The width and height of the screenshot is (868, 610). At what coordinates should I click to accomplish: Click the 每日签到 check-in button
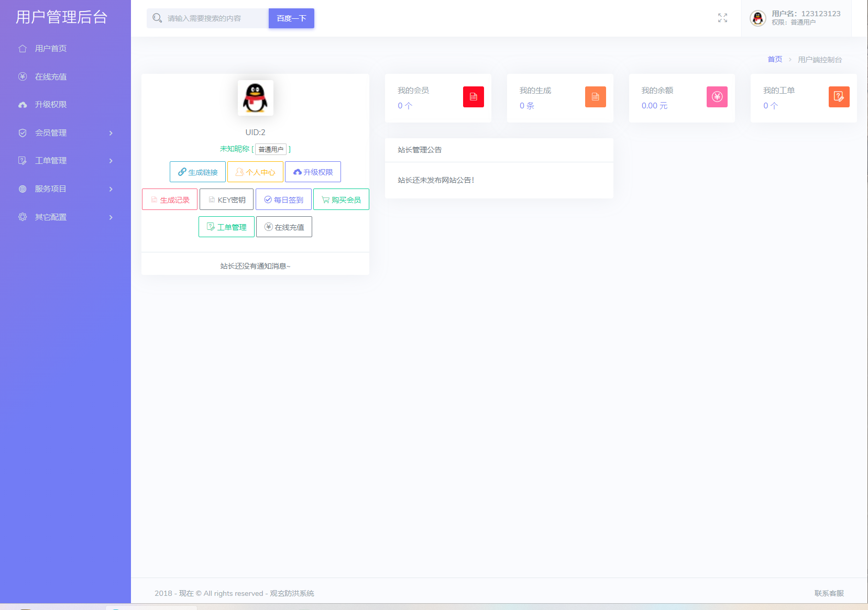(x=283, y=199)
